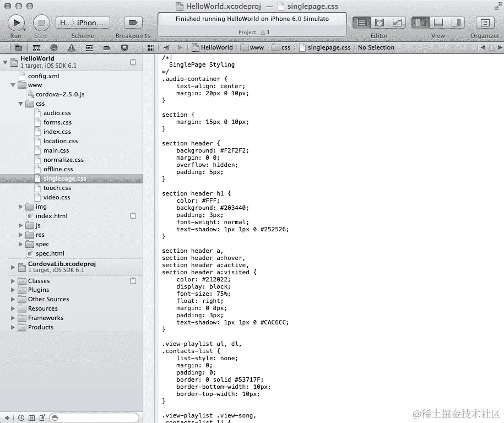Image resolution: width=504 pixels, height=423 pixels.
Task: Jump to the next issue arrow
Action: (500, 47)
